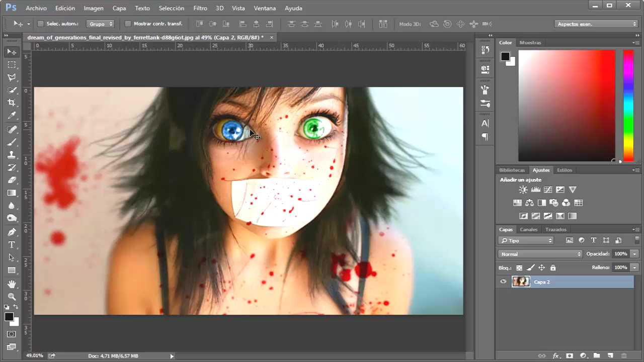Toggle lock transparent pixels
The image size is (644, 362).
point(519,267)
